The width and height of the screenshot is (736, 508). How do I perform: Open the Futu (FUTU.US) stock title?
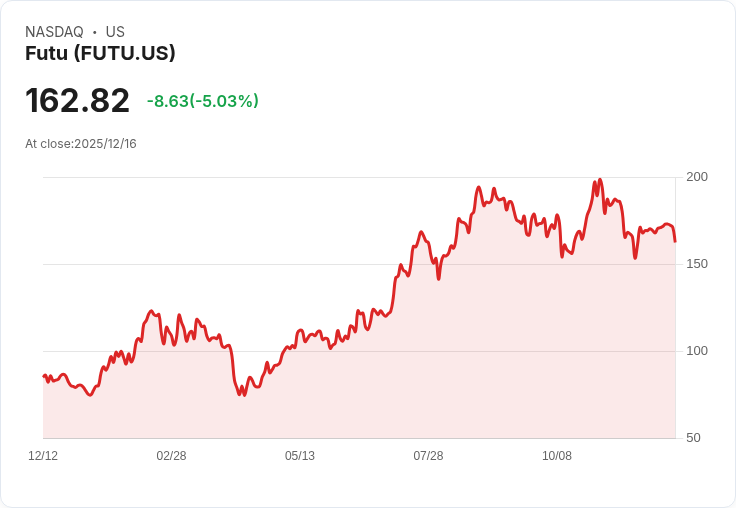[100, 53]
